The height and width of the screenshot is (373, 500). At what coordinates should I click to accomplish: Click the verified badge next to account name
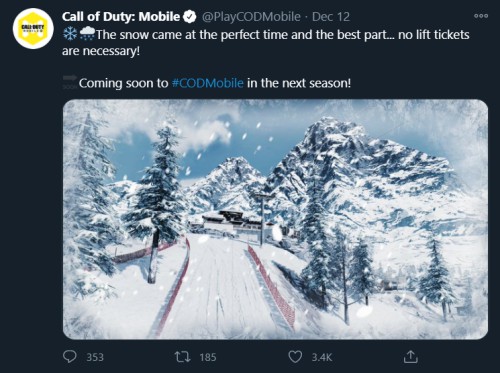pyautogui.click(x=190, y=17)
